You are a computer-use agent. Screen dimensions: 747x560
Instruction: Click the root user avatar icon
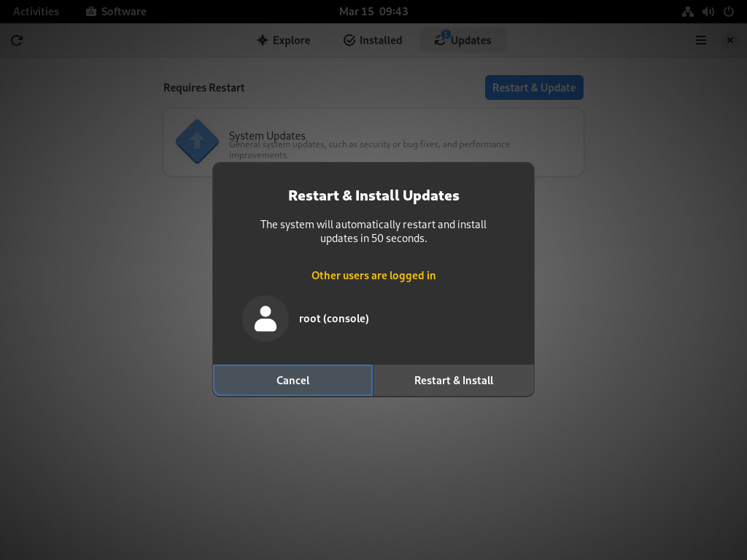[266, 319]
